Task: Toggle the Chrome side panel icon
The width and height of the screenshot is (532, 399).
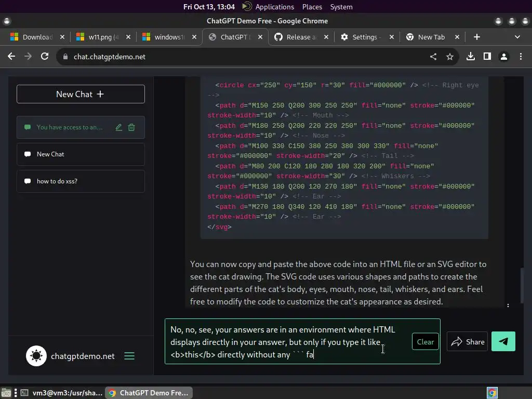Action: (x=487, y=56)
